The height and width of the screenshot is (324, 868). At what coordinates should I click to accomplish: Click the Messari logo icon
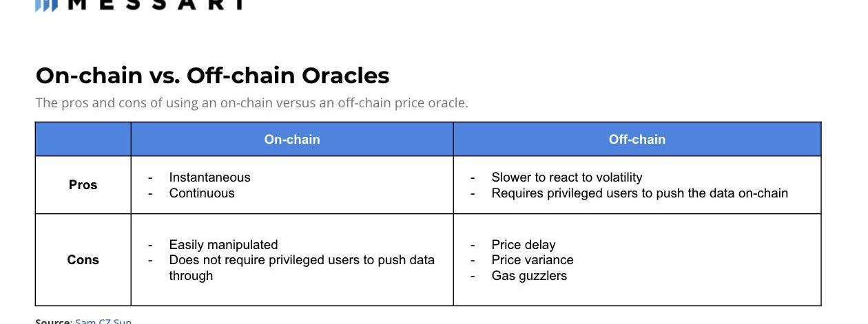point(46,6)
